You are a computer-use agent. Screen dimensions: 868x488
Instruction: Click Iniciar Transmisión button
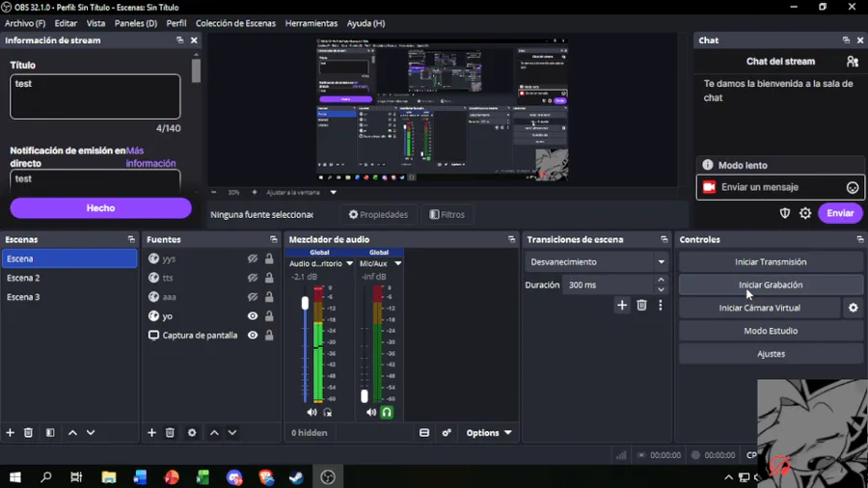[771, 262]
